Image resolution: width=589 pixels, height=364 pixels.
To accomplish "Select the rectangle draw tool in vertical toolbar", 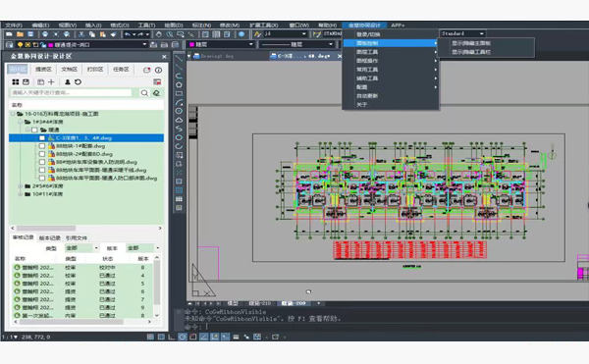I will pos(179,93).
